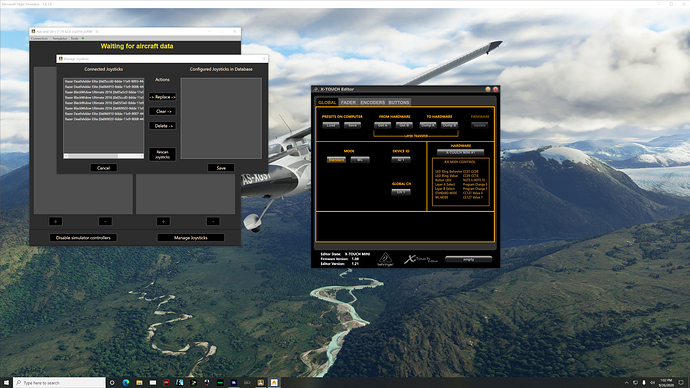The width and height of the screenshot is (690, 388).
Task: Click the Delete action button
Action: coord(162,126)
